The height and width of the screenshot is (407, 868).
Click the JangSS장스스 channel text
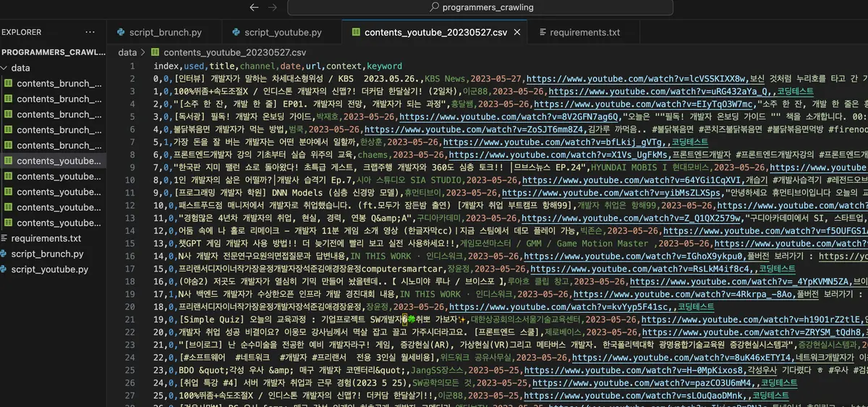[x=435, y=371]
